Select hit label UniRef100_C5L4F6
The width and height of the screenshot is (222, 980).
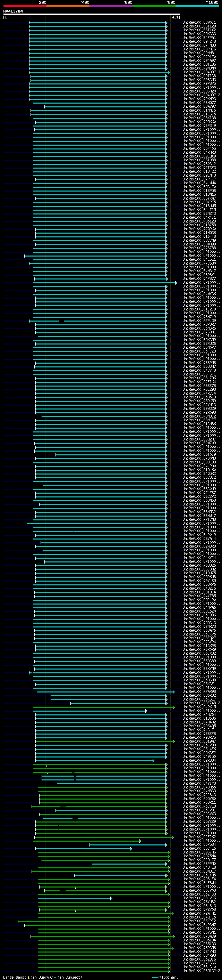click(x=199, y=749)
